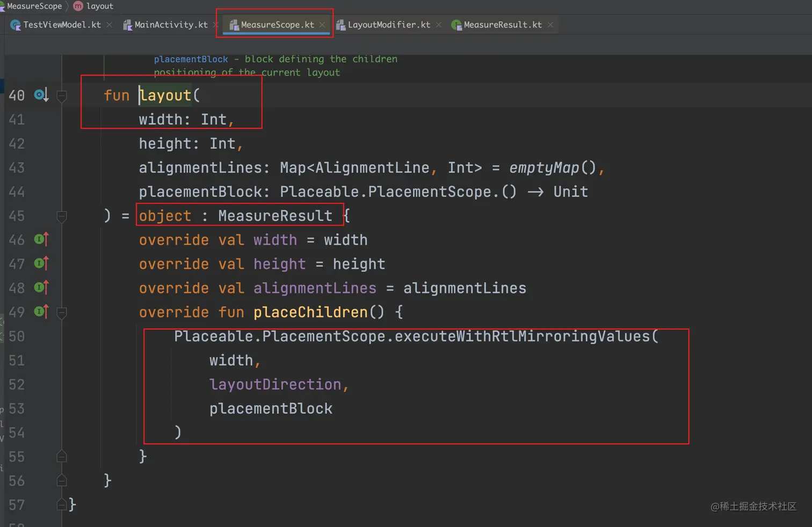Click the fold end marker on line 56
Viewport: 812px width, 527px height.
(x=62, y=480)
